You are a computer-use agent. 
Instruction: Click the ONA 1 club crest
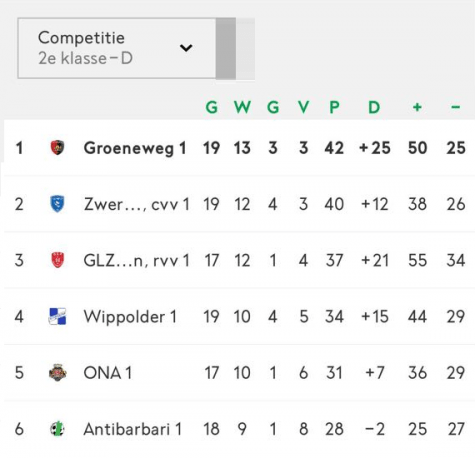[x=57, y=372]
